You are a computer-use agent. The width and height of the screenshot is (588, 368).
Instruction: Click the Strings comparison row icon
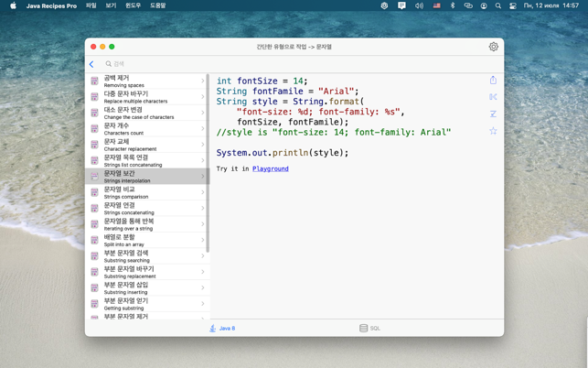tap(94, 192)
